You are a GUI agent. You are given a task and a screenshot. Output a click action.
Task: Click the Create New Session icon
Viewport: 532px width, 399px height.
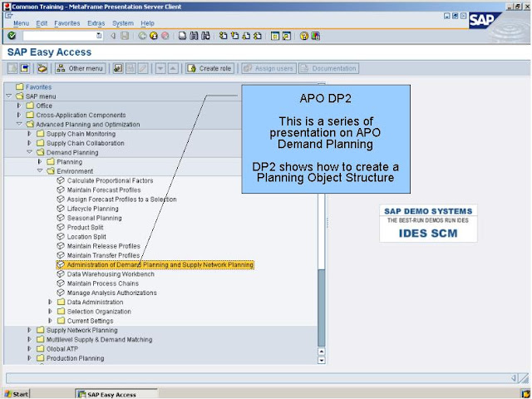click(275, 36)
